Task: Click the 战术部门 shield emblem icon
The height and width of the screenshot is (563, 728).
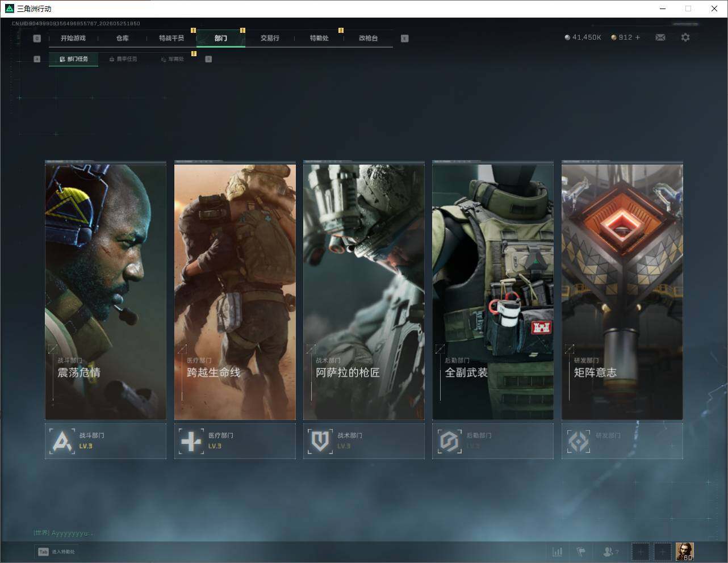Action: click(x=320, y=442)
